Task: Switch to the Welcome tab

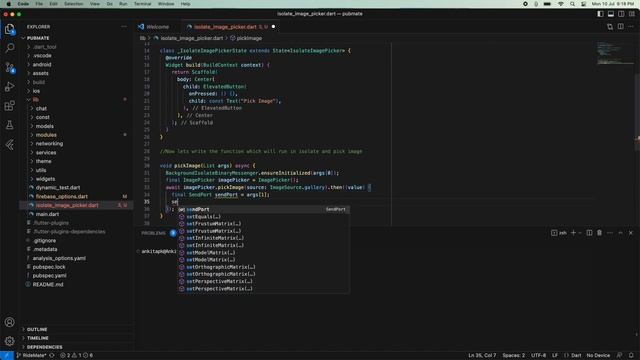Action: (x=158, y=27)
